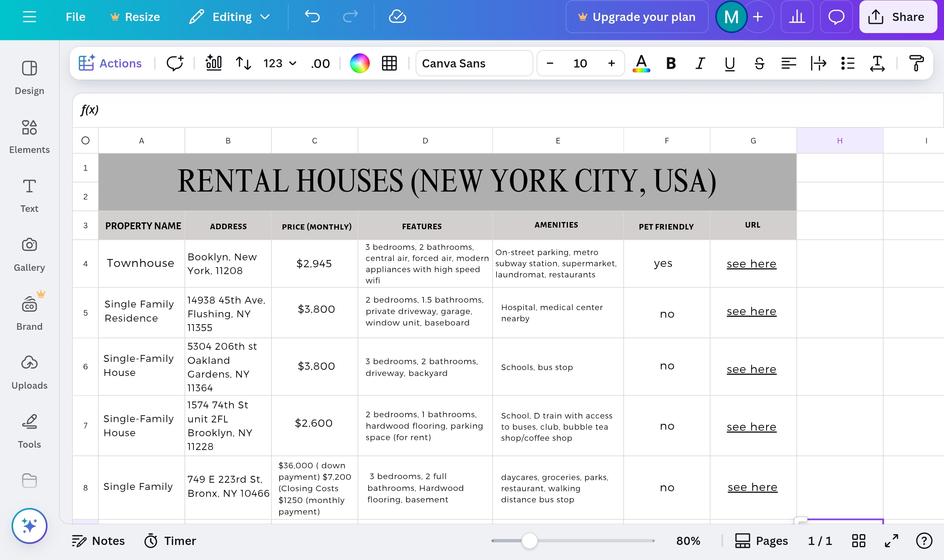Open the Canva AI assistant sparkle button
Viewport: 944px width, 560px height.
29,525
